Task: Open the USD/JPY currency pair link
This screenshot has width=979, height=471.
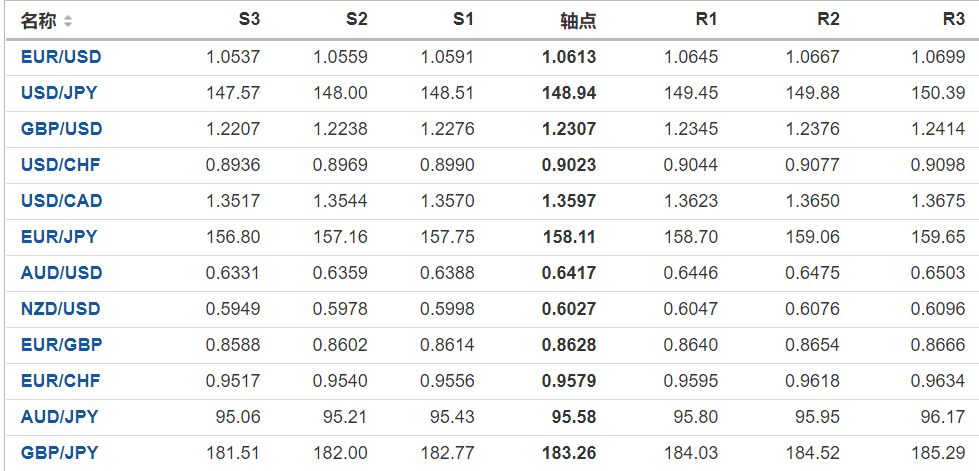Action: coord(59,93)
